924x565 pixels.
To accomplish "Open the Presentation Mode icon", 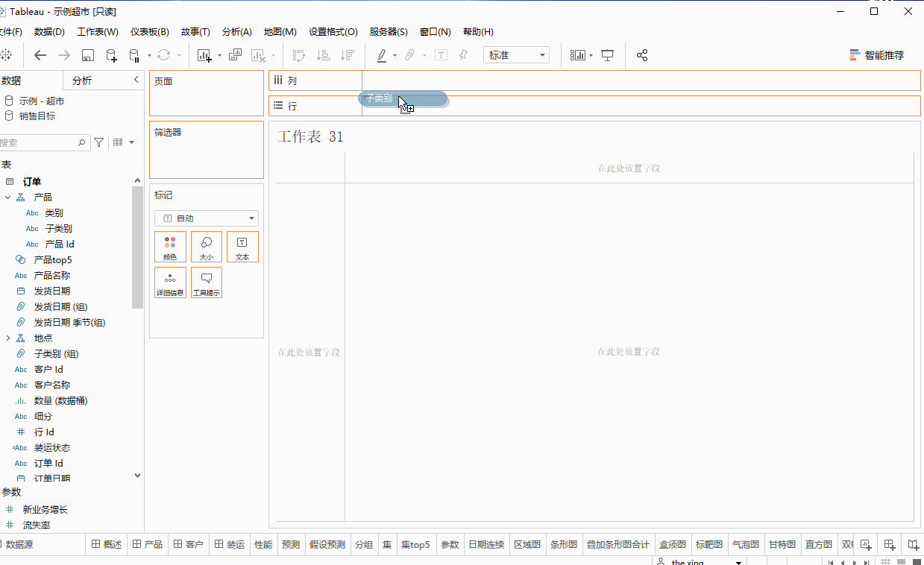I will [x=608, y=55].
